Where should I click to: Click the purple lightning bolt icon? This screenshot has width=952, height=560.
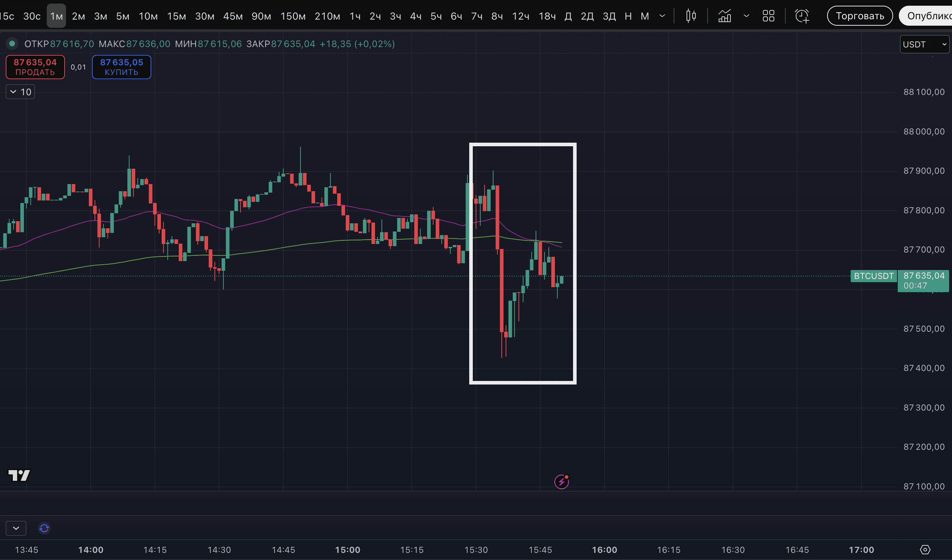pos(561,482)
